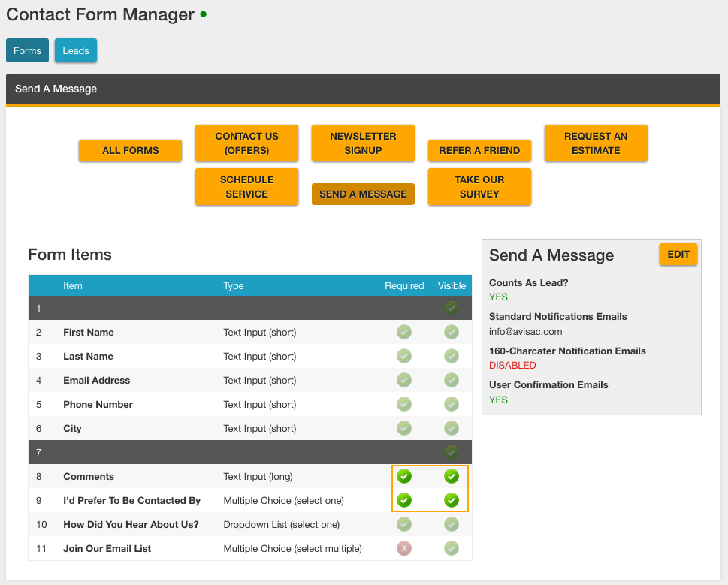This screenshot has width=728, height=585.
Task: Open the Forms tab
Action: [x=27, y=50]
